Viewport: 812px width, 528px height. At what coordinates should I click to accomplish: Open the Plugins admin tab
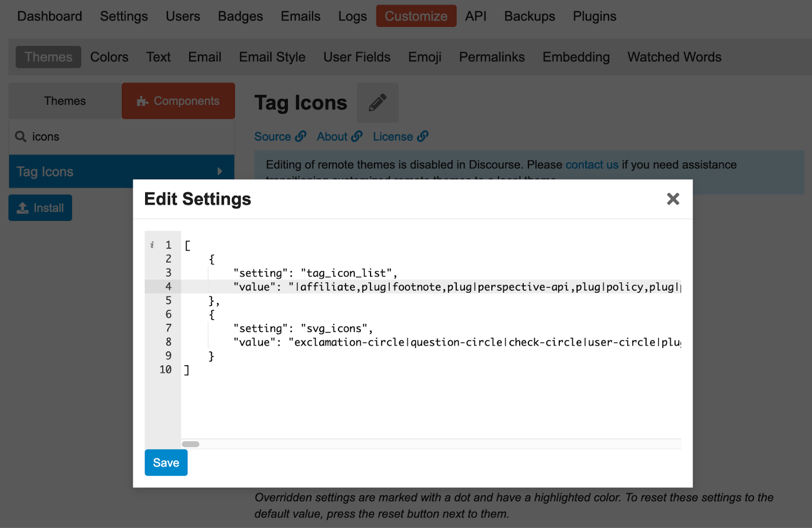[594, 16]
